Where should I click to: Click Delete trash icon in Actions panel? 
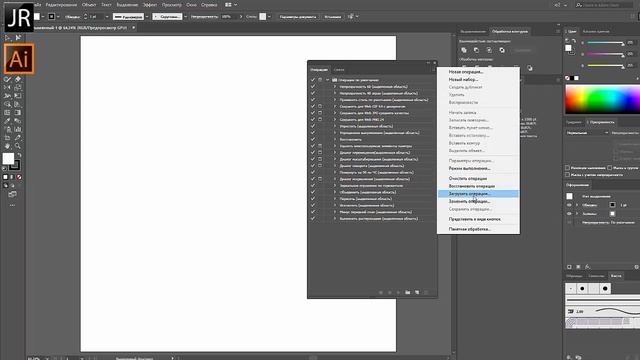pos(426,292)
